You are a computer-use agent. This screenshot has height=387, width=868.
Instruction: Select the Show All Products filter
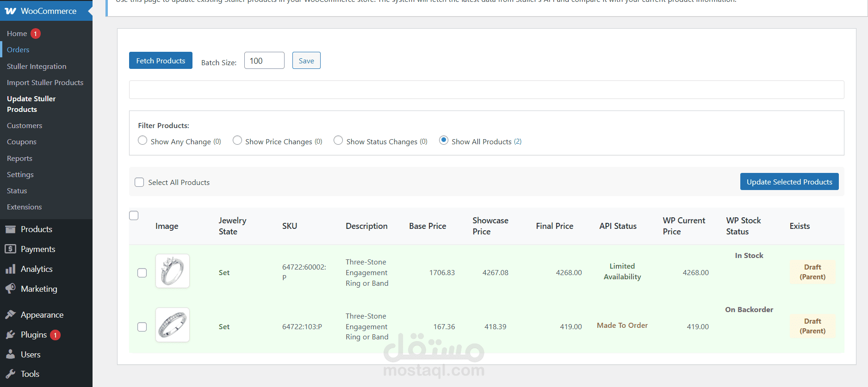(444, 140)
